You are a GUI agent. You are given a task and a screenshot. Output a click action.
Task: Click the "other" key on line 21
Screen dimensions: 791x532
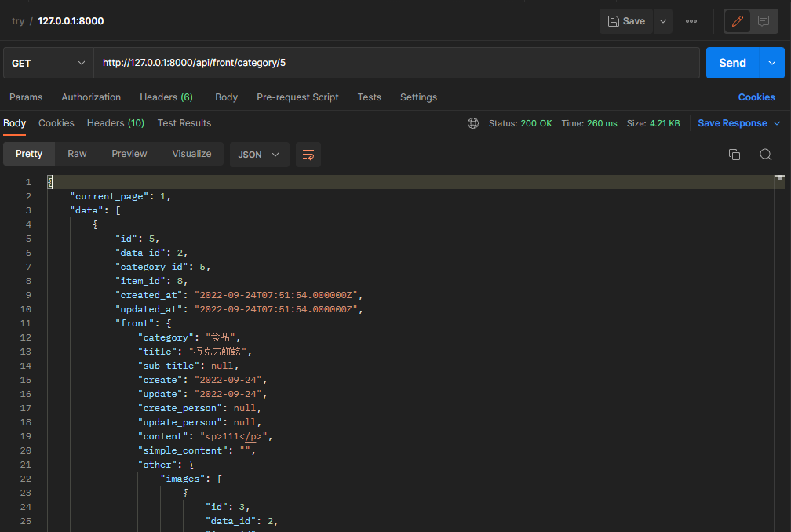coord(158,465)
